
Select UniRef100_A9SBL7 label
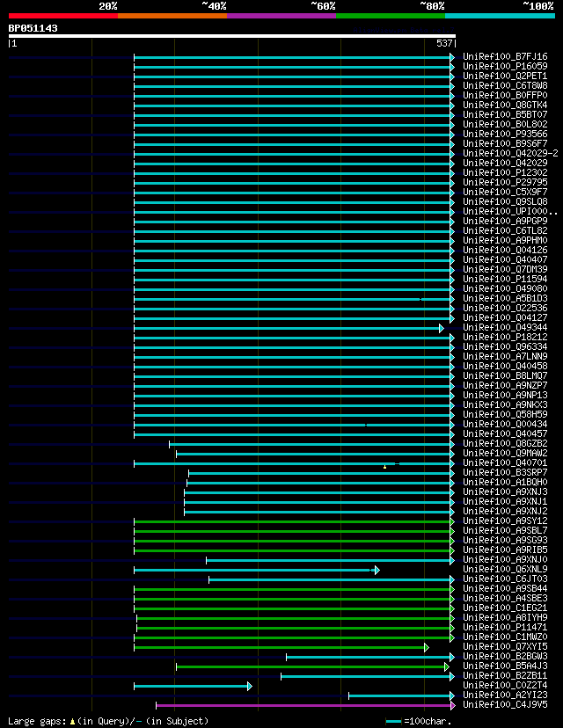pos(505,531)
